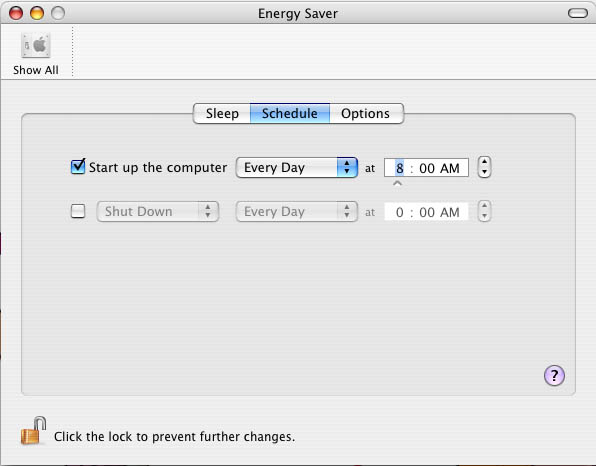
Task: Click the shutdown time stepper arrows
Action: pos(484,211)
